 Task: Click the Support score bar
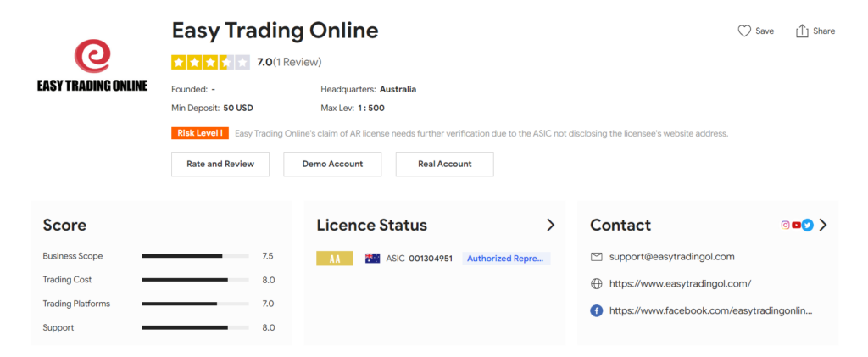(x=196, y=327)
